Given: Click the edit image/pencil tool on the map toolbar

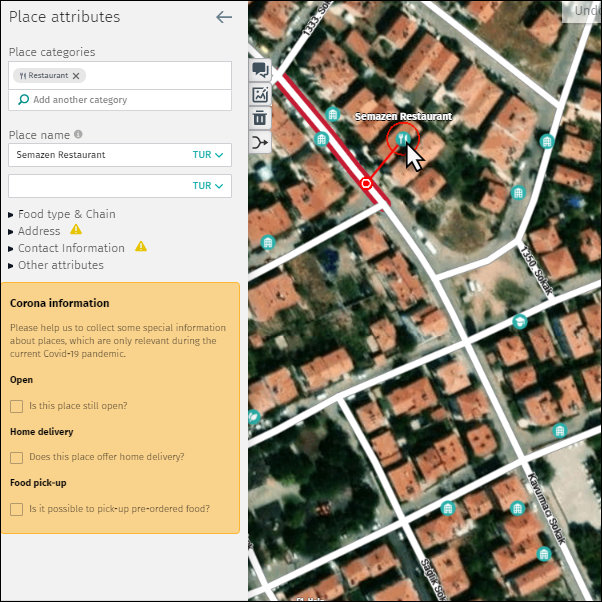Looking at the screenshot, I should click(x=260, y=94).
